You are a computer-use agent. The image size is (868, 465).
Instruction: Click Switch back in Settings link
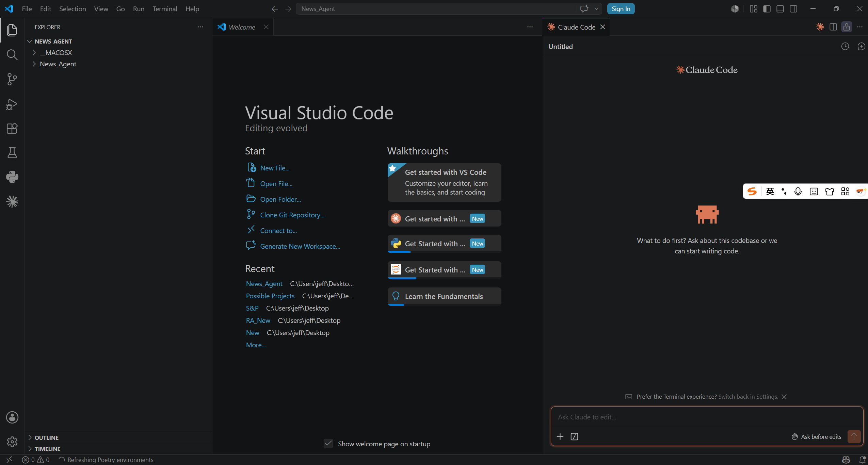click(x=748, y=397)
